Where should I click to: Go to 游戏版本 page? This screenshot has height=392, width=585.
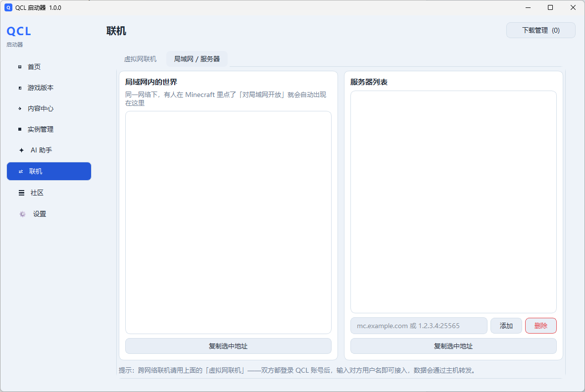(49, 88)
